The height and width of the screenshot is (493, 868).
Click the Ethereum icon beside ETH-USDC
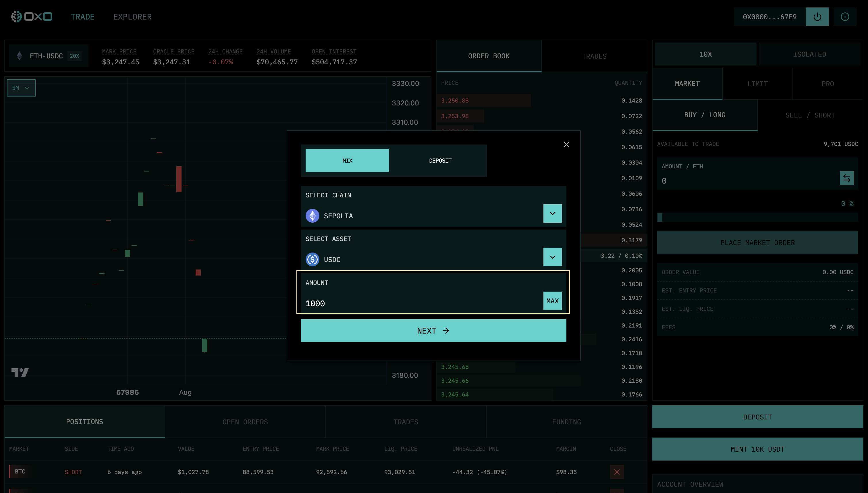tap(20, 56)
